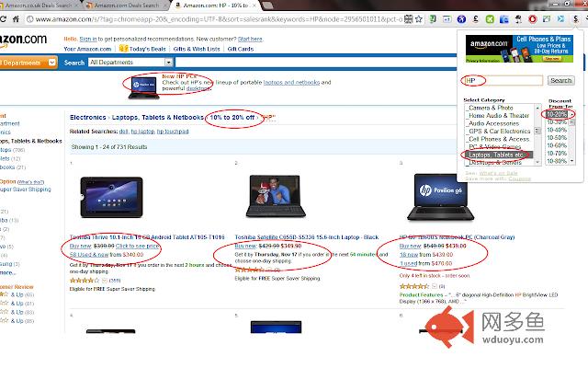Click the QR code icon in the address bar
The width and height of the screenshot is (588, 368).
408,18
